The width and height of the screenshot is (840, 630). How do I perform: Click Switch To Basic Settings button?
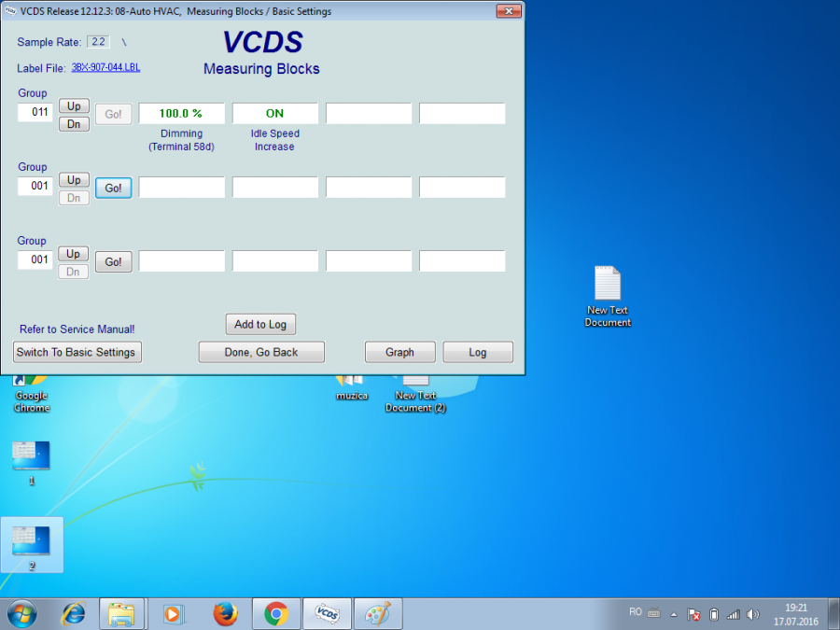(77, 352)
